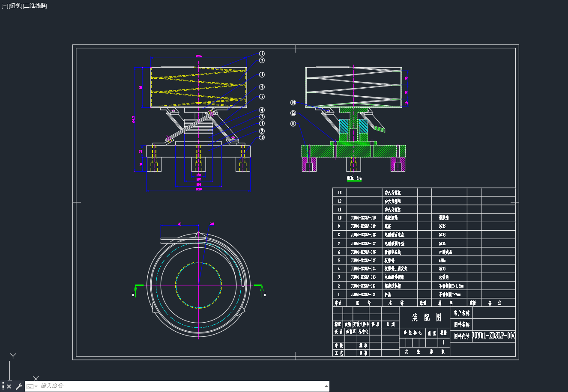Select part number JUN01-ZDSLP-001 in the table
This screenshot has height=392, width=568.
[x=363, y=294]
